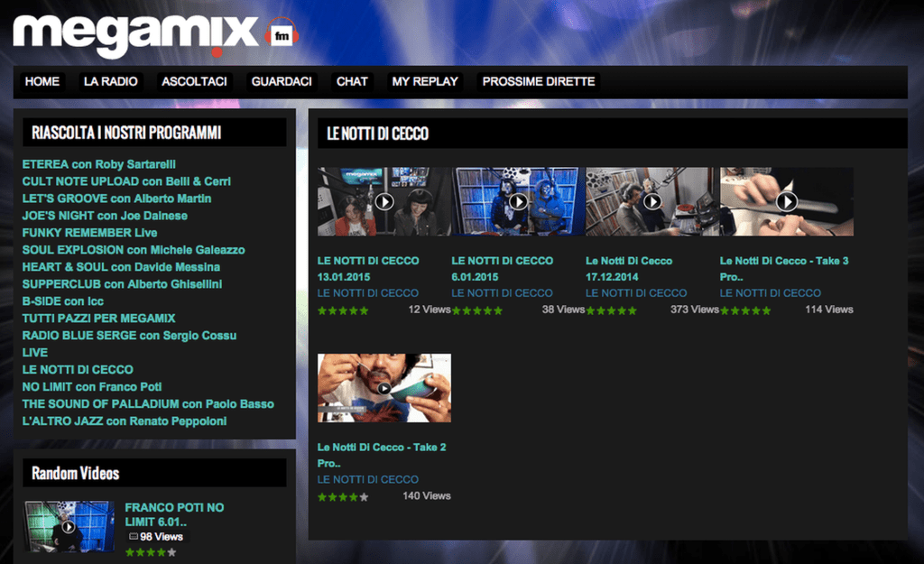Play the Franco Poti random video thumbnail
Image resolution: width=924 pixels, height=564 pixels.
click(x=69, y=526)
